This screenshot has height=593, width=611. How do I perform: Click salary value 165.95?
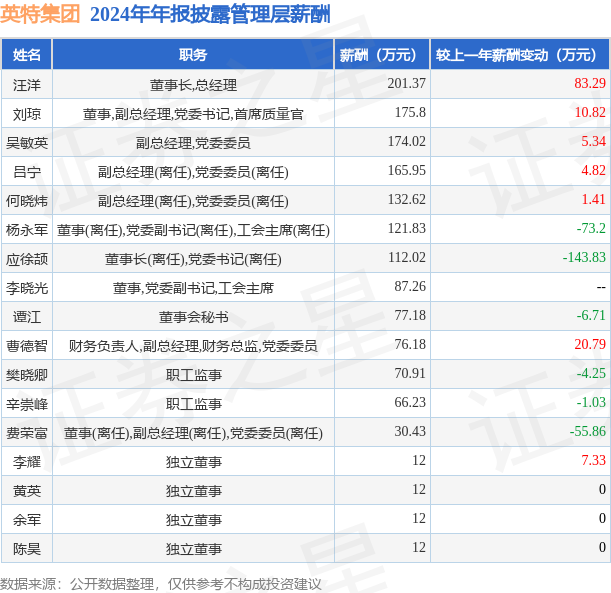(x=406, y=170)
